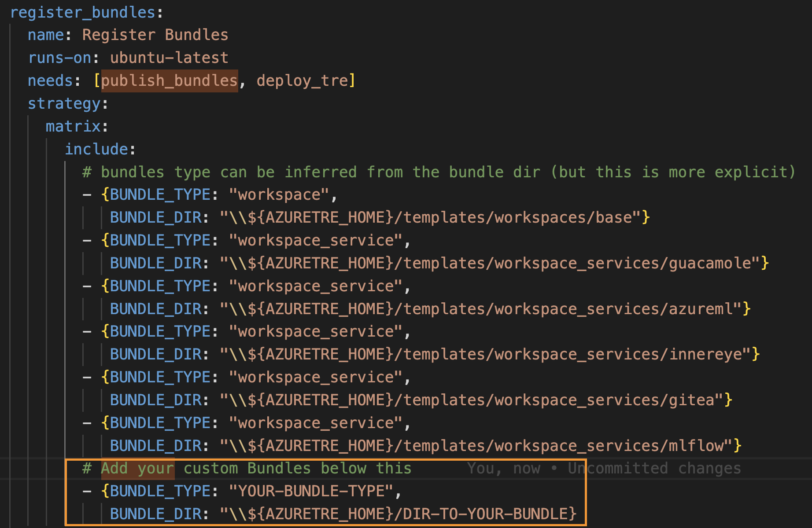Click the comment about inferring bundle type

pyautogui.click(x=396, y=172)
